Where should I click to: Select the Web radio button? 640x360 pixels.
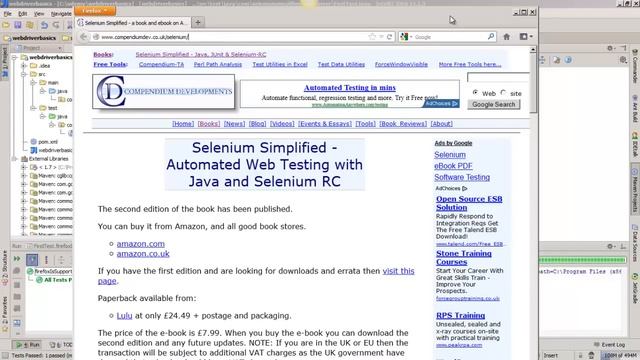(x=475, y=93)
